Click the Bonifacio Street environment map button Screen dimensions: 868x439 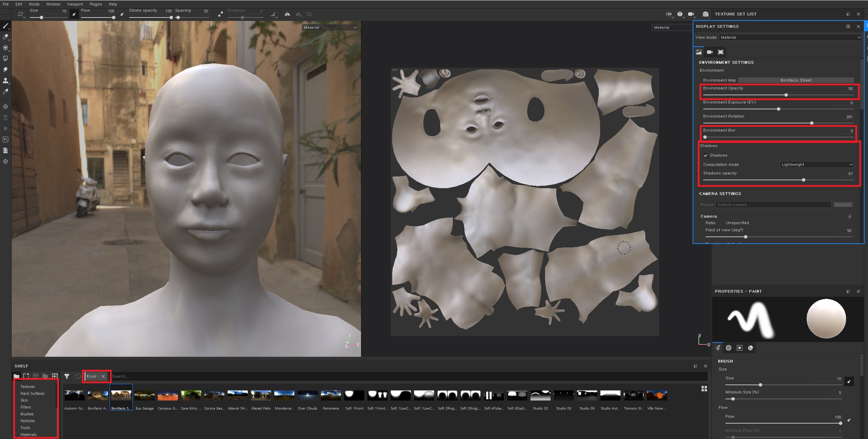(796, 80)
